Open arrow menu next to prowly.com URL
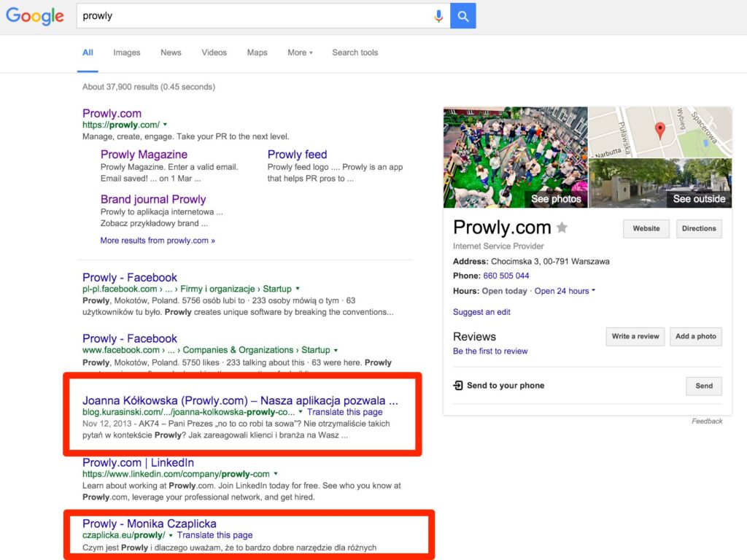This screenshot has width=747, height=560. click(x=165, y=125)
